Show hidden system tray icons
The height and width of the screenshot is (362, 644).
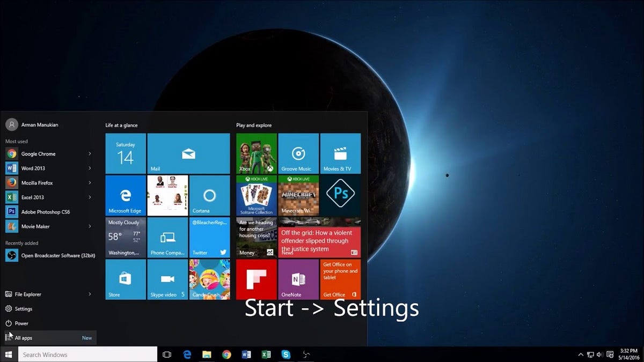pos(581,354)
